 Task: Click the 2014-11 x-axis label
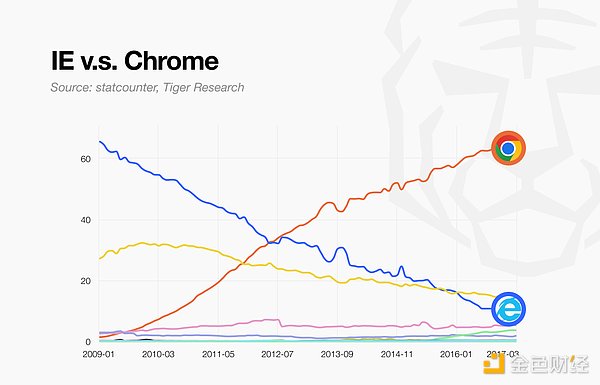[397, 354]
